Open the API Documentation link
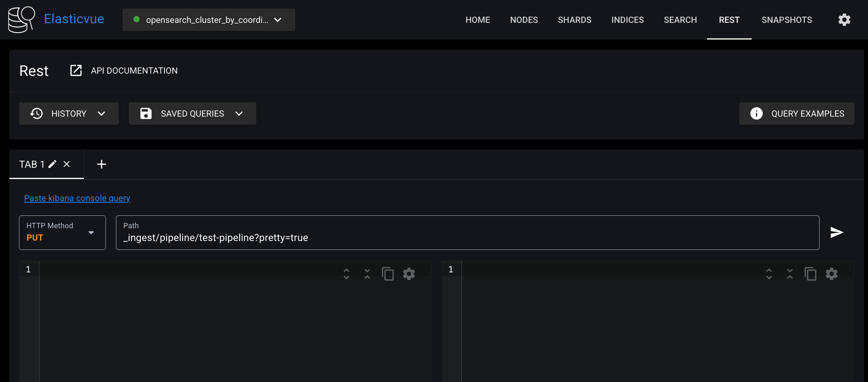 click(134, 71)
